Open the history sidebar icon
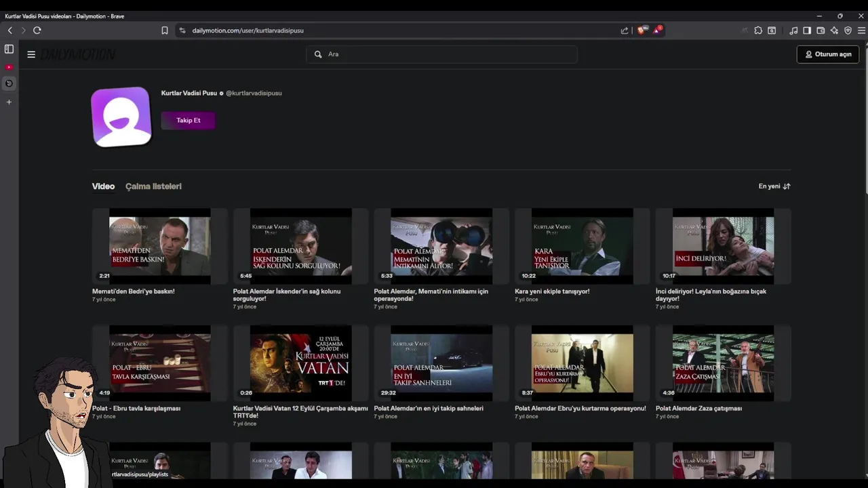Image resolution: width=868 pixels, height=488 pixels. 9,83
